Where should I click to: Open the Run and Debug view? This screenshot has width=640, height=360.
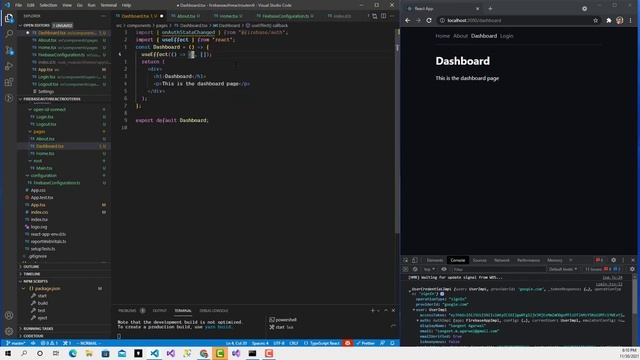9,66
